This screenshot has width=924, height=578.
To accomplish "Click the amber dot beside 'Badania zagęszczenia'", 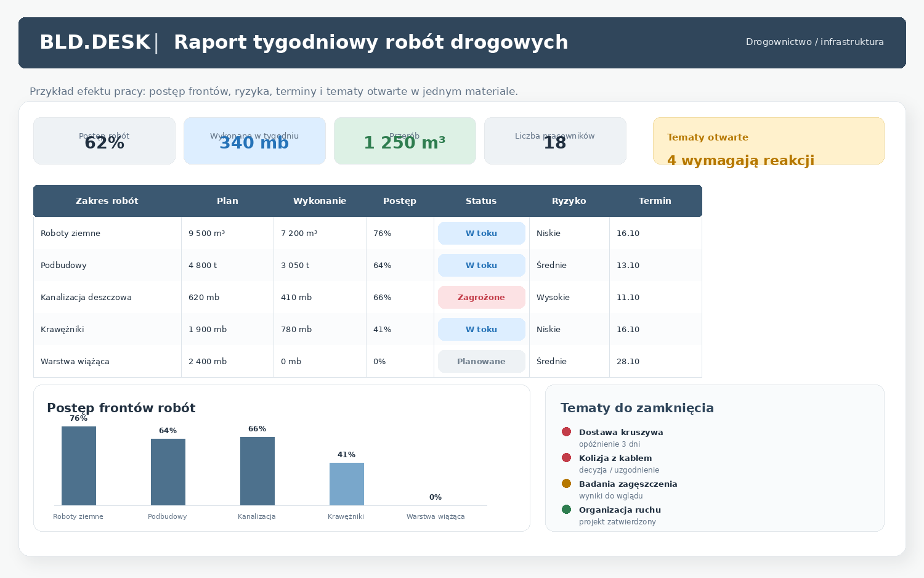I will (567, 484).
